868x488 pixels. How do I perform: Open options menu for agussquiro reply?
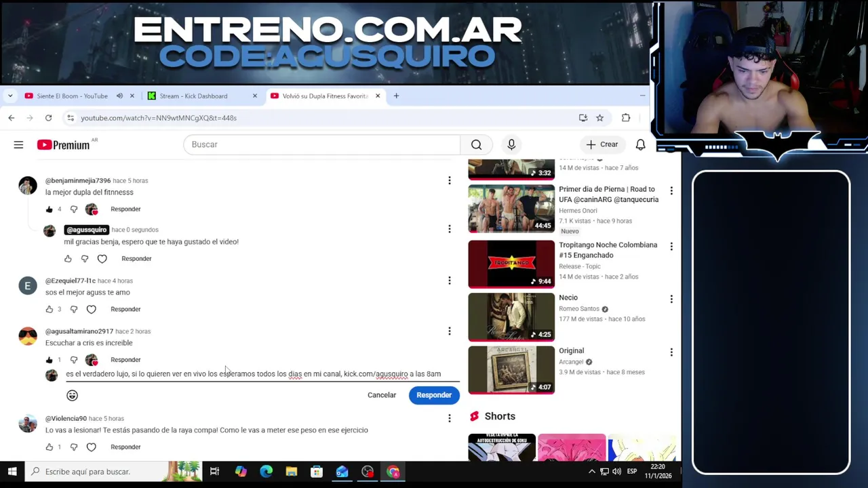(449, 229)
